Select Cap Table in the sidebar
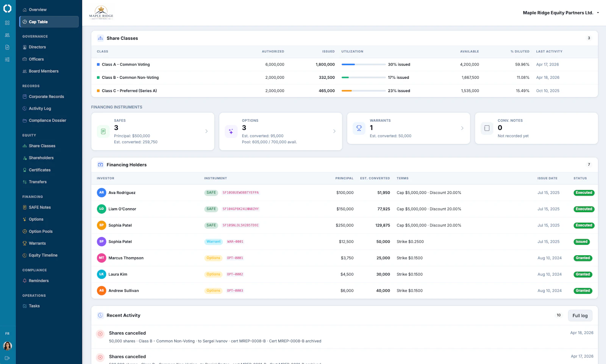 click(x=49, y=22)
